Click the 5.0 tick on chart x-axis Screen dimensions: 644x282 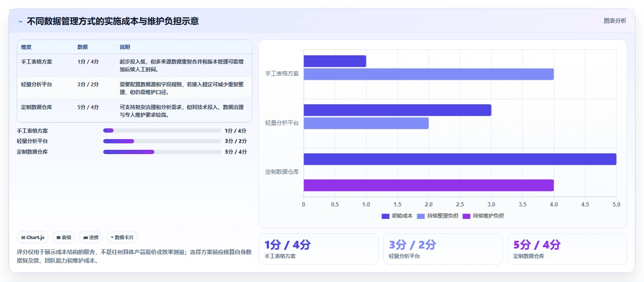[616, 205]
